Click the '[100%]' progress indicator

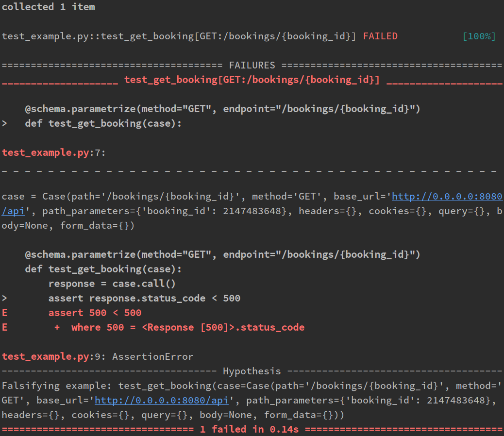tap(479, 36)
